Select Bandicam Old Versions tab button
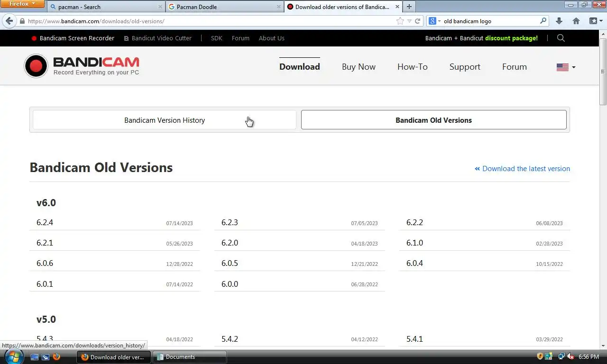 [x=433, y=120]
